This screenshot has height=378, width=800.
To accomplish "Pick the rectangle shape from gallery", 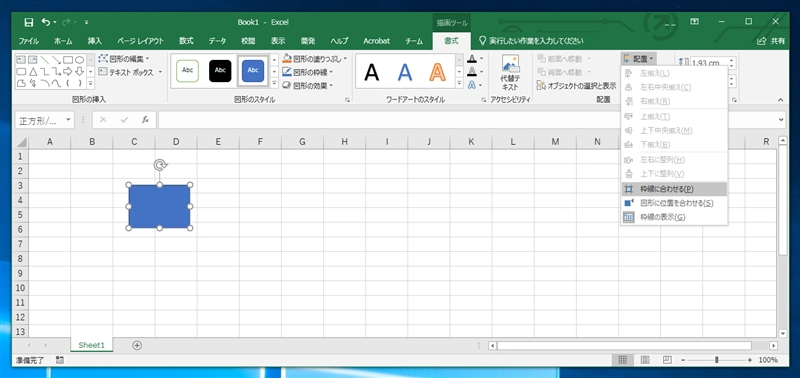I will pos(68,59).
